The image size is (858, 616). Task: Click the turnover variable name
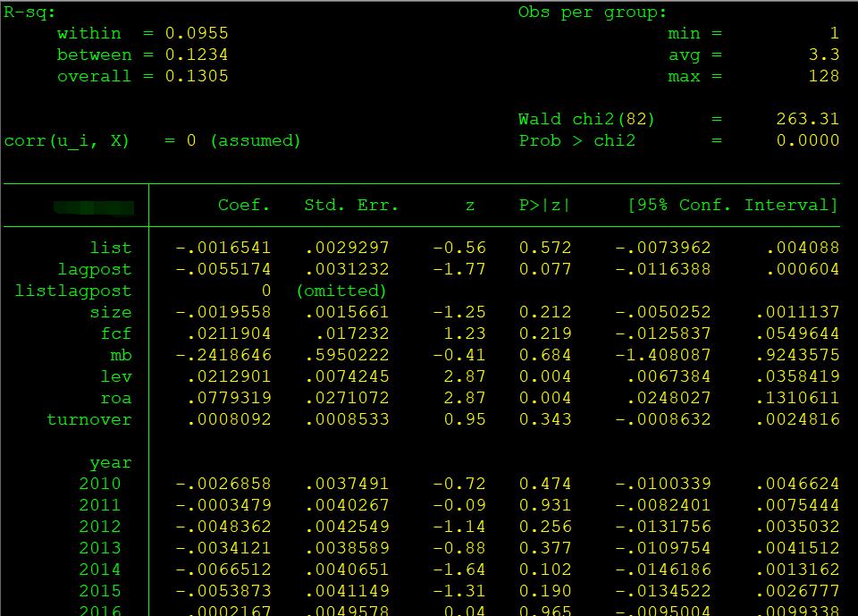click(x=89, y=419)
